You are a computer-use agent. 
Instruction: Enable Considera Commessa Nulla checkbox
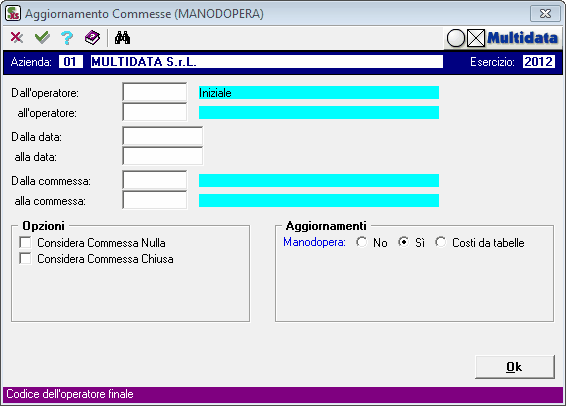coord(25,242)
